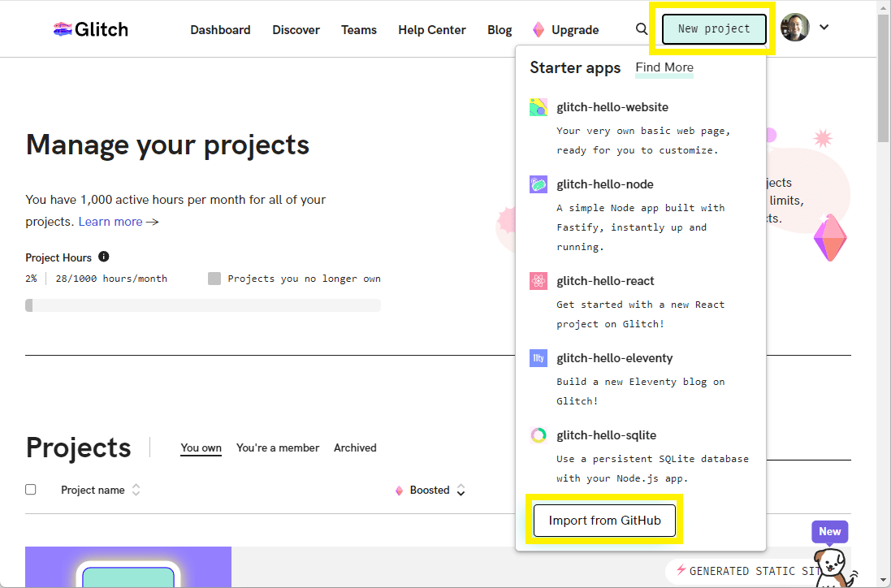Click the Glitch logo

[89, 28]
